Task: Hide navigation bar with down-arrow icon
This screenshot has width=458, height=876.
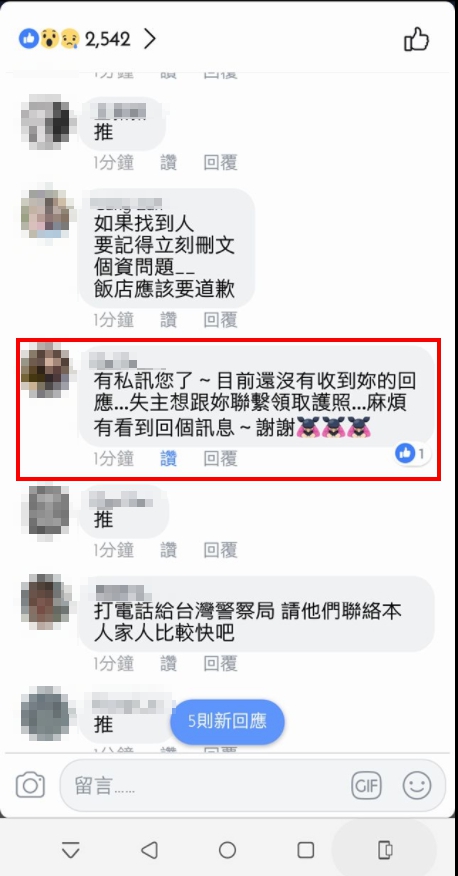Action: tap(70, 850)
